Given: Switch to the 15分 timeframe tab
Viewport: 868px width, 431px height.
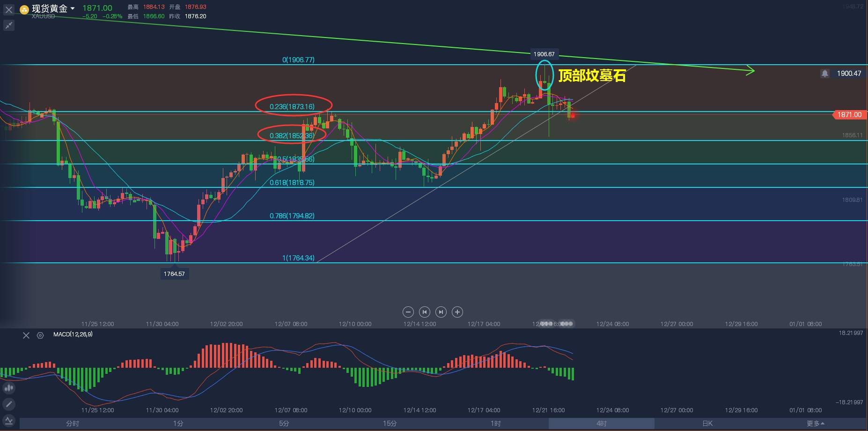Looking at the screenshot, I should [390, 424].
